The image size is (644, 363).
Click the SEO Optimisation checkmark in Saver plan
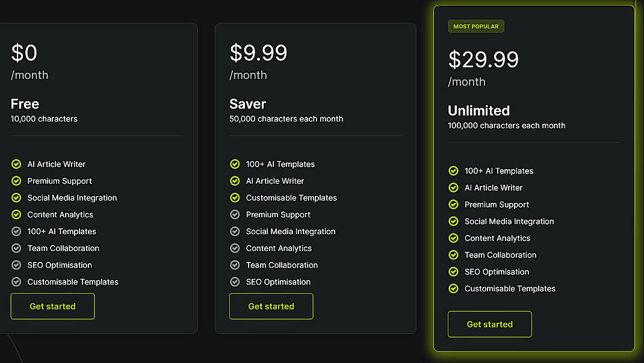[x=234, y=282]
